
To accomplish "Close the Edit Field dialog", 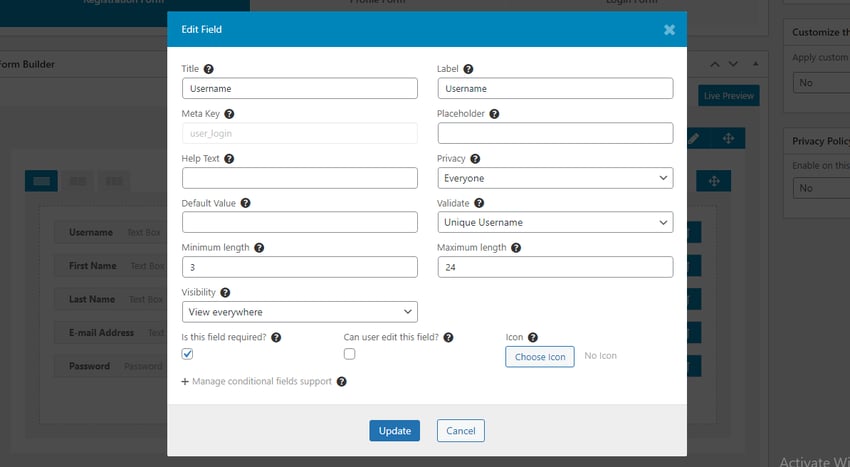I will click(x=669, y=30).
